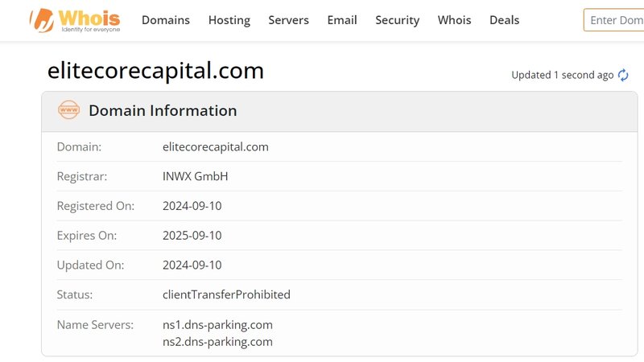Viewport: 644px width, 362px height.
Task: Click the Domain Information panel title
Action: click(163, 111)
